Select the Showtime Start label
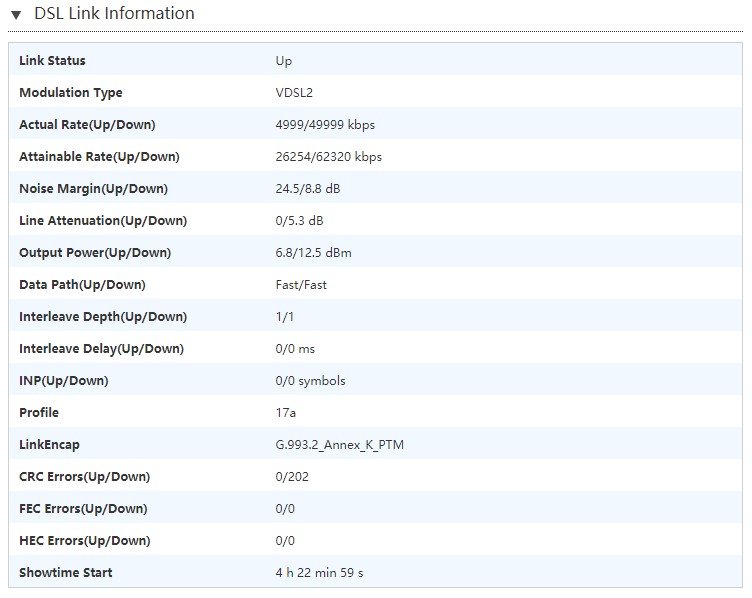This screenshot has height=598, width=752. [x=66, y=573]
